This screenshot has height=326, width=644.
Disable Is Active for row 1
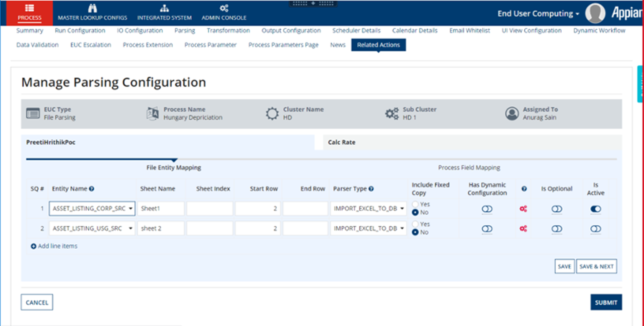[x=596, y=209]
